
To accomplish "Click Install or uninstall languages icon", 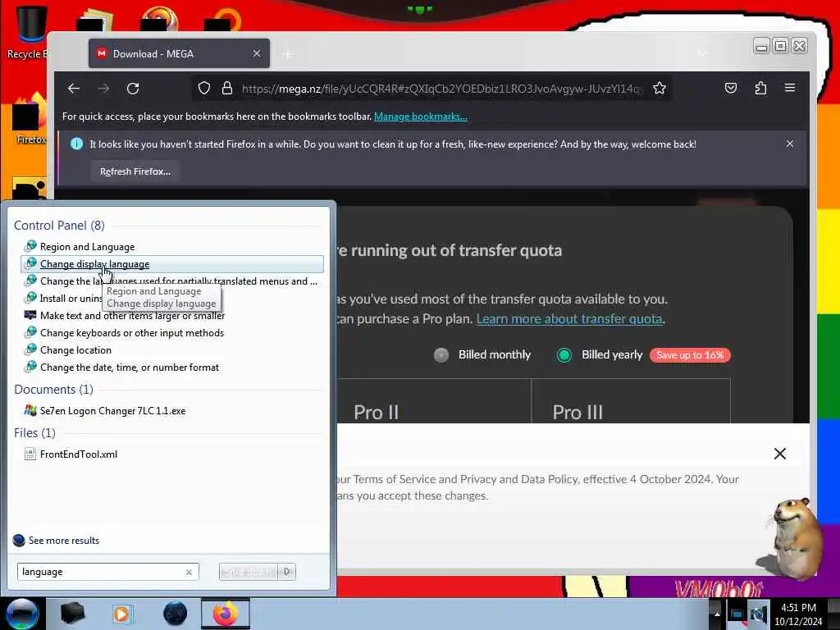I will tap(31, 297).
